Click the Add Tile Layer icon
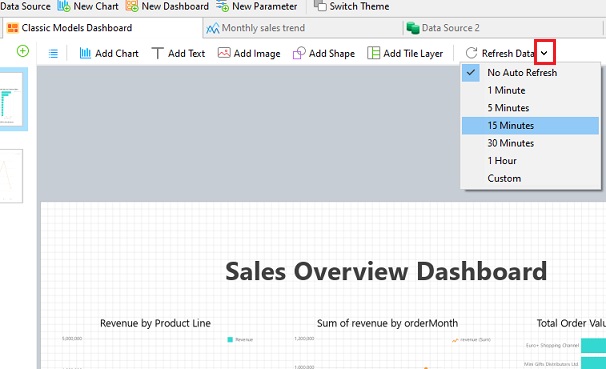Screen dimensions: 606x369 (373, 53)
